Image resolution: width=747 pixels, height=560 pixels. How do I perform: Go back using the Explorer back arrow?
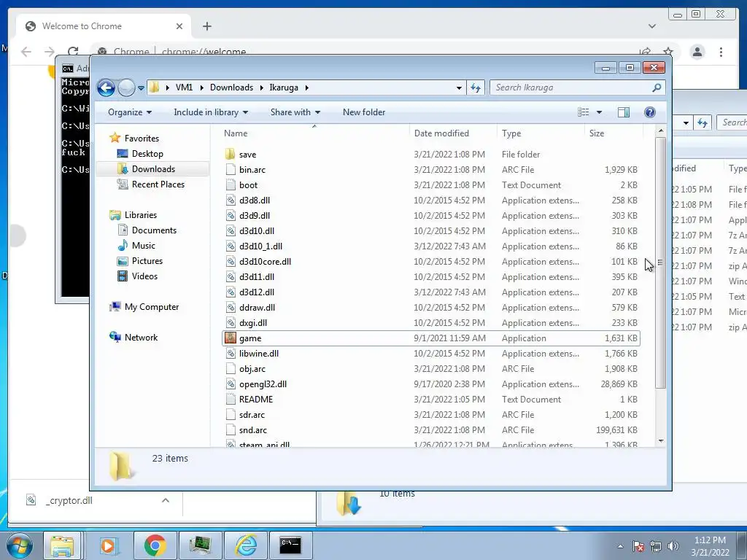pyautogui.click(x=106, y=87)
